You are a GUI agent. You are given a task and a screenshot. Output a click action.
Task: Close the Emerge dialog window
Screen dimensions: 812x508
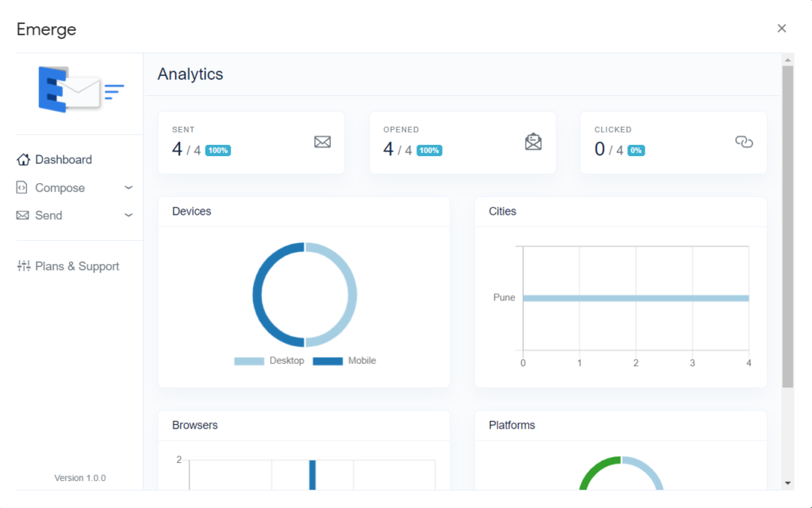coord(782,29)
